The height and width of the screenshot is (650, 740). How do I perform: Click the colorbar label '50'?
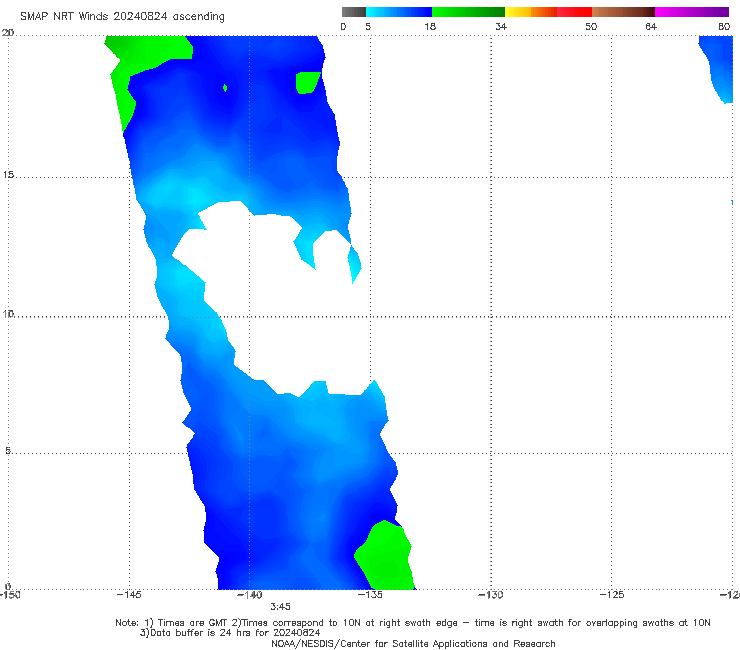click(591, 27)
